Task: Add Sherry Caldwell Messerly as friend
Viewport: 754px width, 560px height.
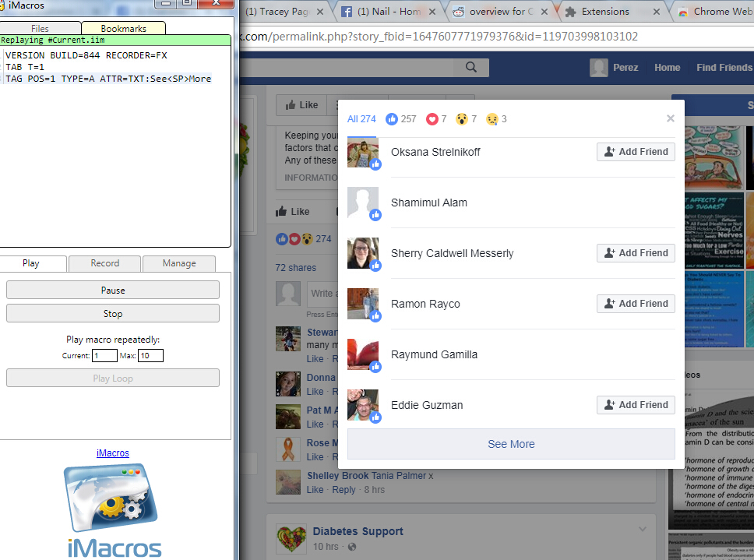Action: (636, 253)
